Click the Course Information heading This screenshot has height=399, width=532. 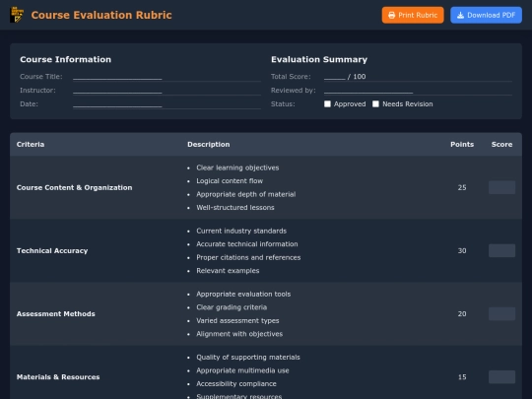[x=65, y=59]
